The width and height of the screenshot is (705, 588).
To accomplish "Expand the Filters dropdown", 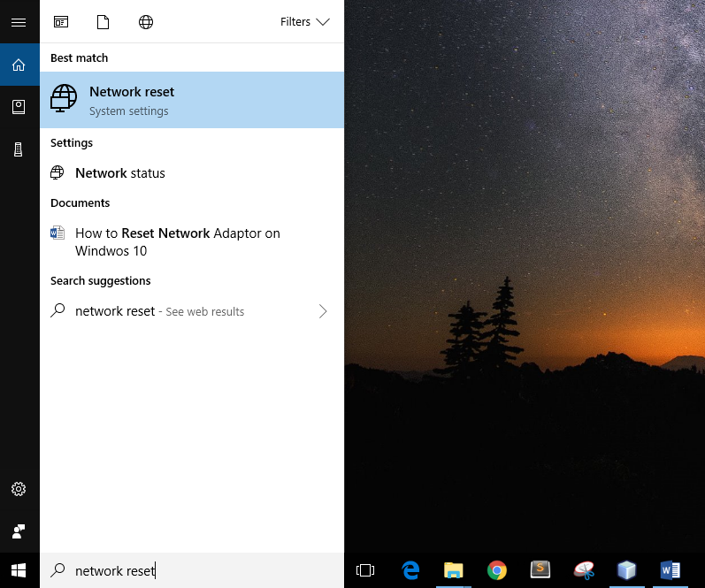I will tap(305, 21).
